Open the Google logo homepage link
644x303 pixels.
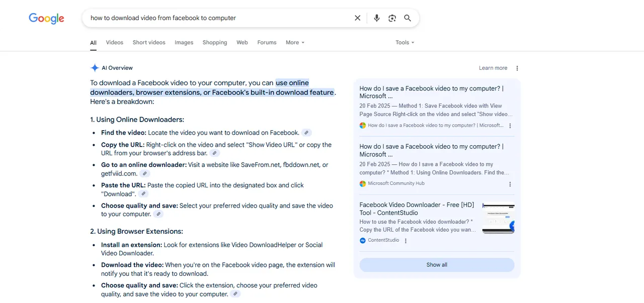click(46, 19)
